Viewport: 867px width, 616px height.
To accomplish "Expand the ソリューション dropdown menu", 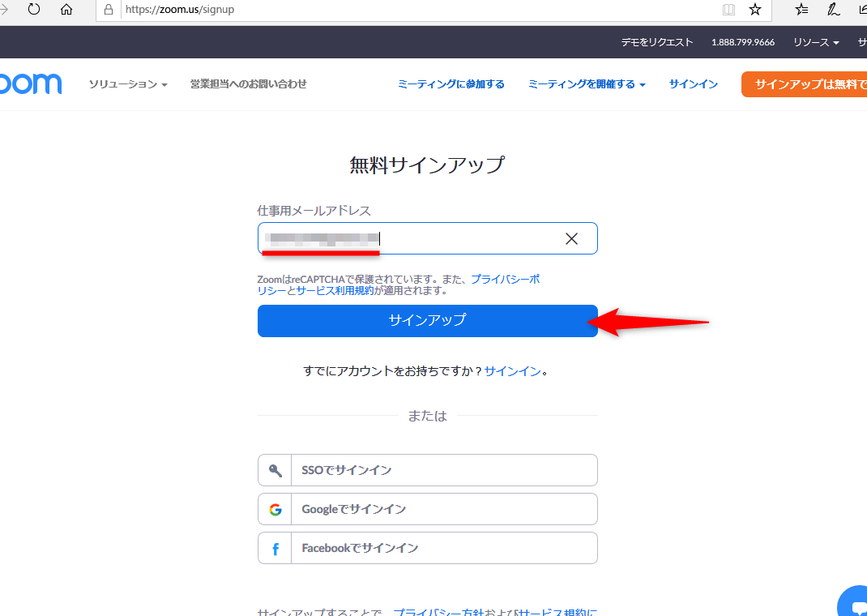I will [128, 84].
